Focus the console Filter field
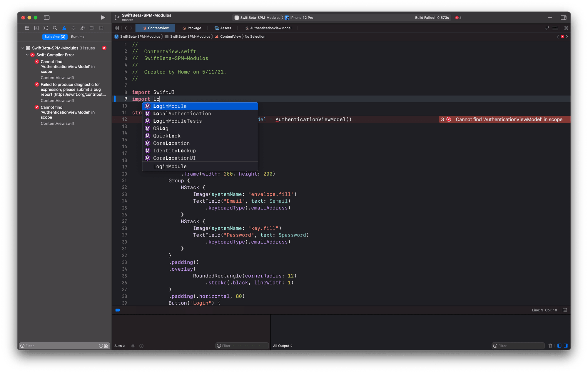This screenshot has height=373, width=588. (518, 346)
